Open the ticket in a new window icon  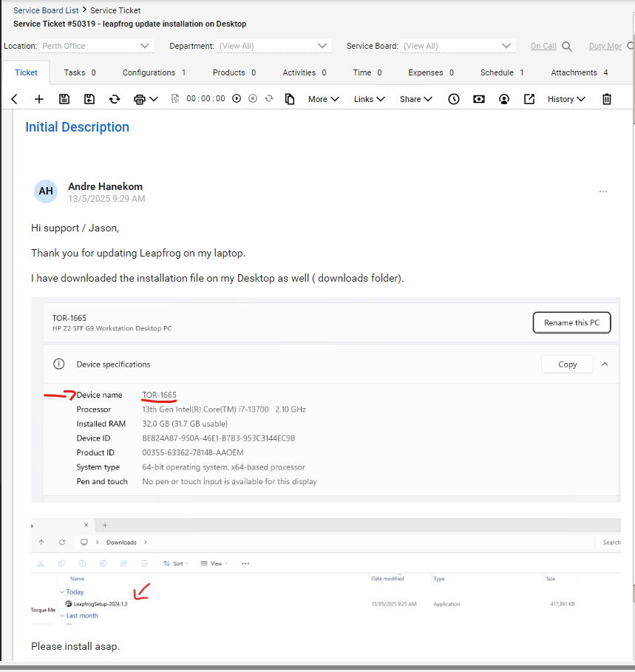pos(529,99)
